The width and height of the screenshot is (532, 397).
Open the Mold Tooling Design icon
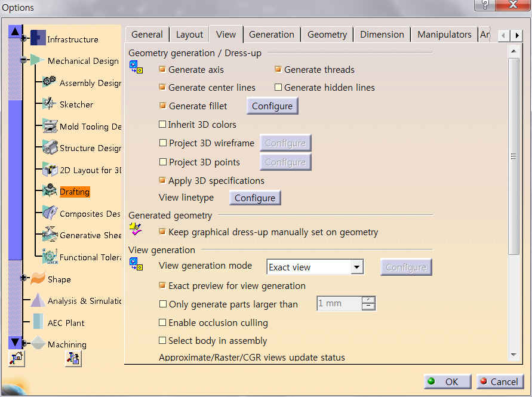point(50,127)
